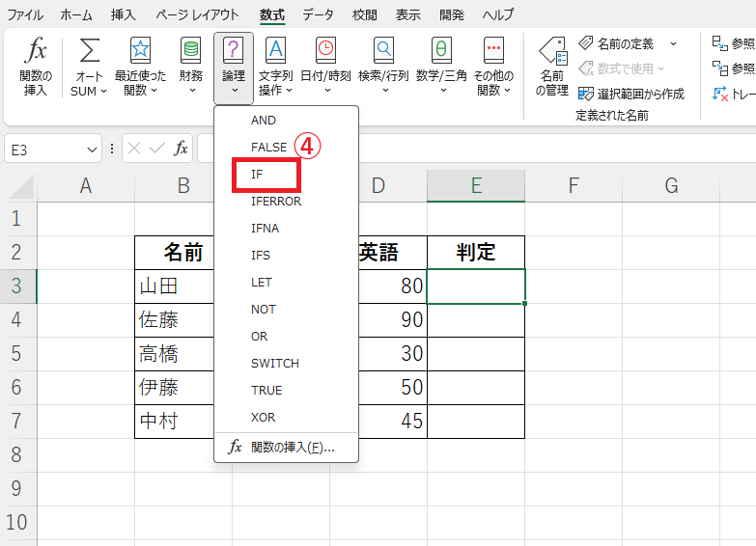
Task: Open the 文字列操作 functions icon
Action: (x=275, y=50)
